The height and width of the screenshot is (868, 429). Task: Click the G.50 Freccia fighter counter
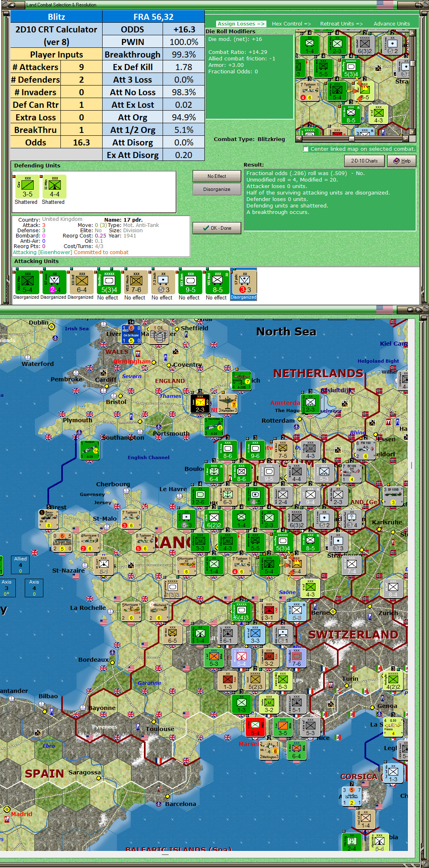393,727
